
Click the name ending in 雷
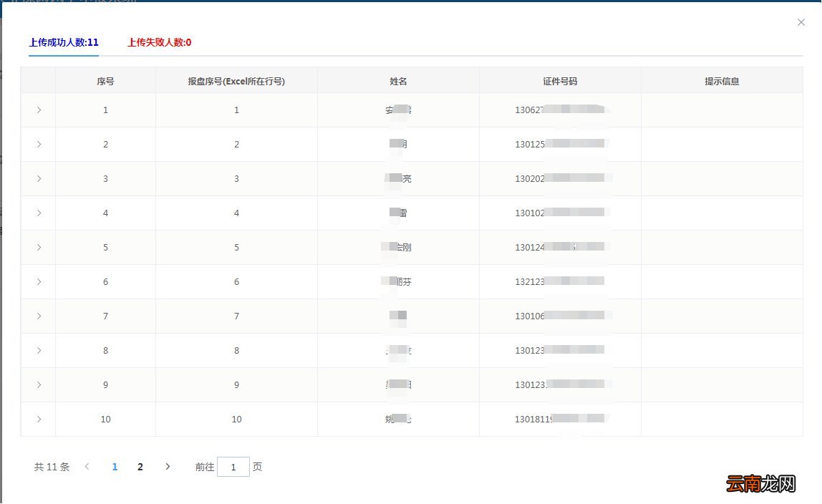click(x=398, y=213)
